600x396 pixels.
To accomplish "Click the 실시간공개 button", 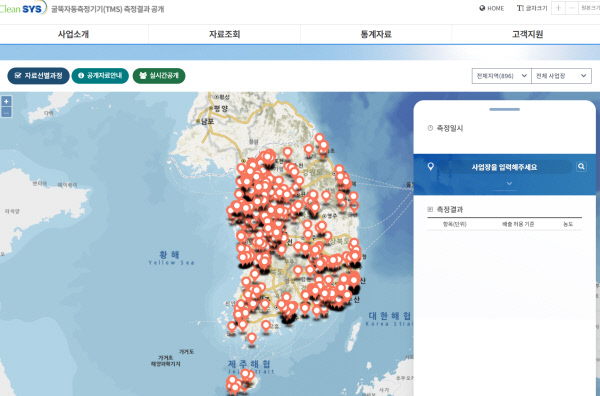I will tap(159, 76).
